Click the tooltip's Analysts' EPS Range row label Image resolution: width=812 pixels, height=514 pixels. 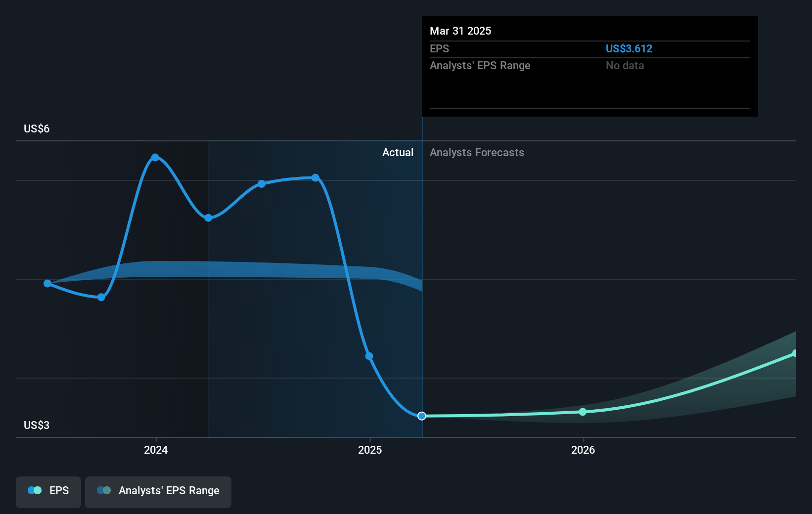480,65
